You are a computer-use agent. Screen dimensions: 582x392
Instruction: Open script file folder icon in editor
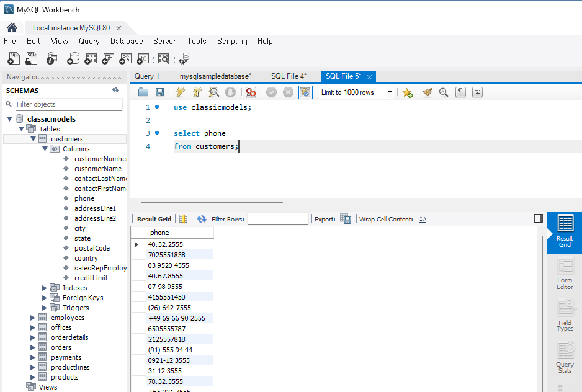click(x=143, y=92)
